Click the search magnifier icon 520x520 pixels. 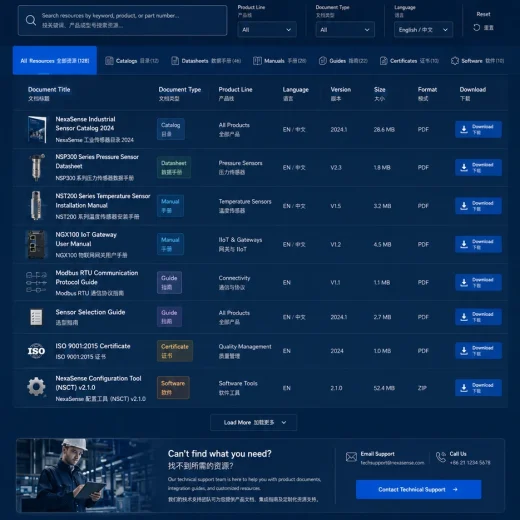[x=31, y=20]
